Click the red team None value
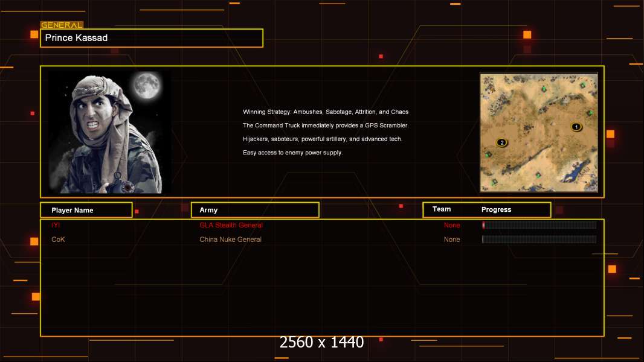The height and width of the screenshot is (362, 644). pyautogui.click(x=452, y=225)
